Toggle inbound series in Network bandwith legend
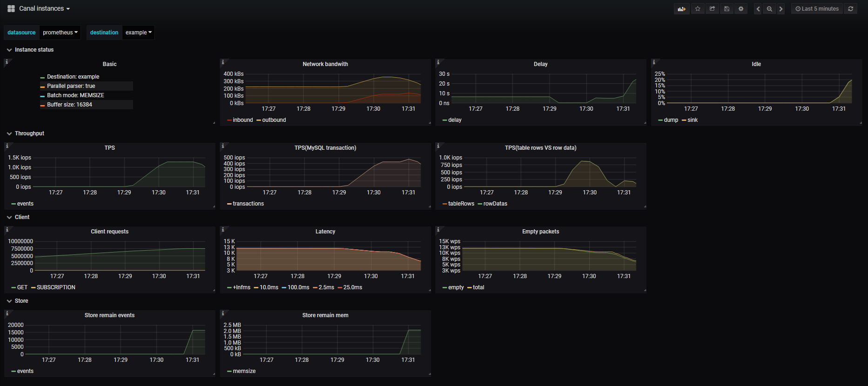The image size is (868, 386). [243, 120]
